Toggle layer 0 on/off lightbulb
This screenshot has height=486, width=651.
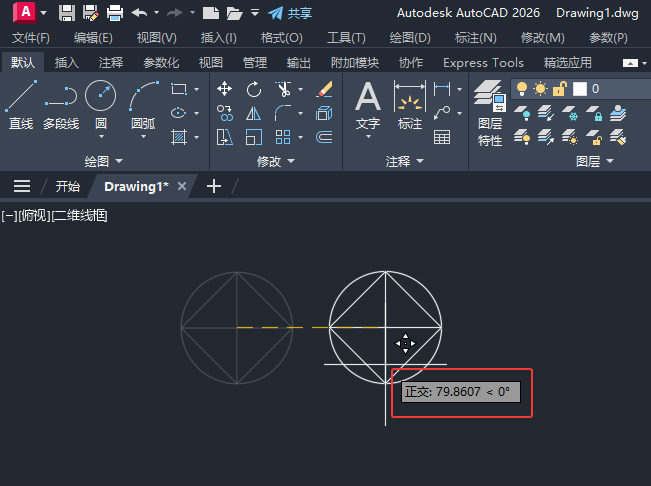pyautogui.click(x=521, y=88)
